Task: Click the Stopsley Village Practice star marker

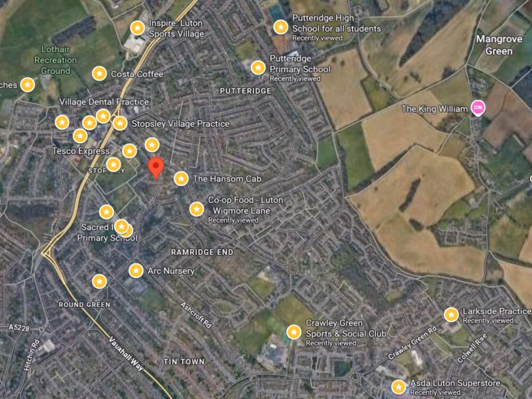Action: tap(120, 124)
